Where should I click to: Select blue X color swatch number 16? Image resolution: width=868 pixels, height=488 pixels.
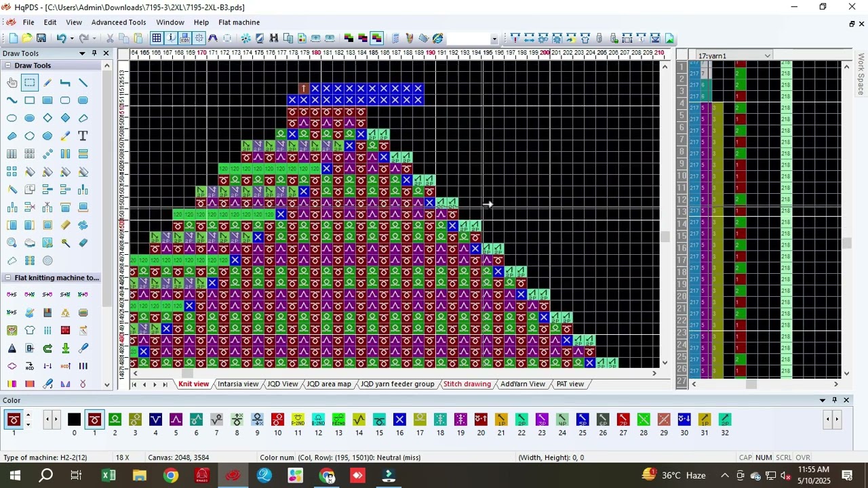tap(399, 420)
